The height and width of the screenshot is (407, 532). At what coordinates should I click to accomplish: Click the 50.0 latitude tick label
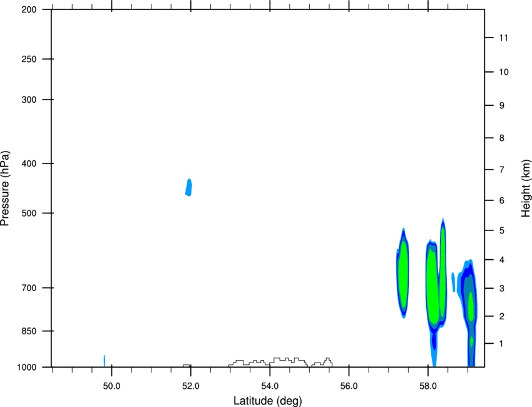point(111,386)
